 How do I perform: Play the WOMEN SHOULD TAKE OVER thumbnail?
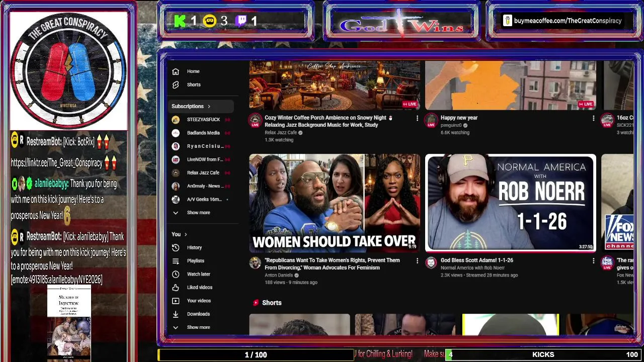click(x=335, y=203)
